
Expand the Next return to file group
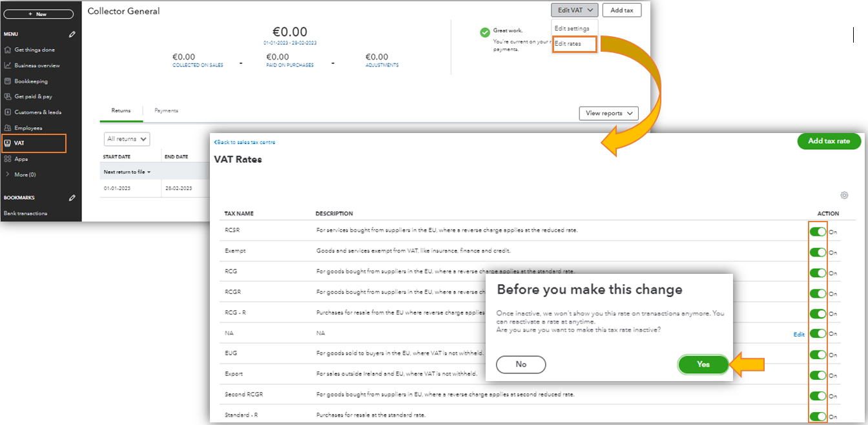[127, 172]
